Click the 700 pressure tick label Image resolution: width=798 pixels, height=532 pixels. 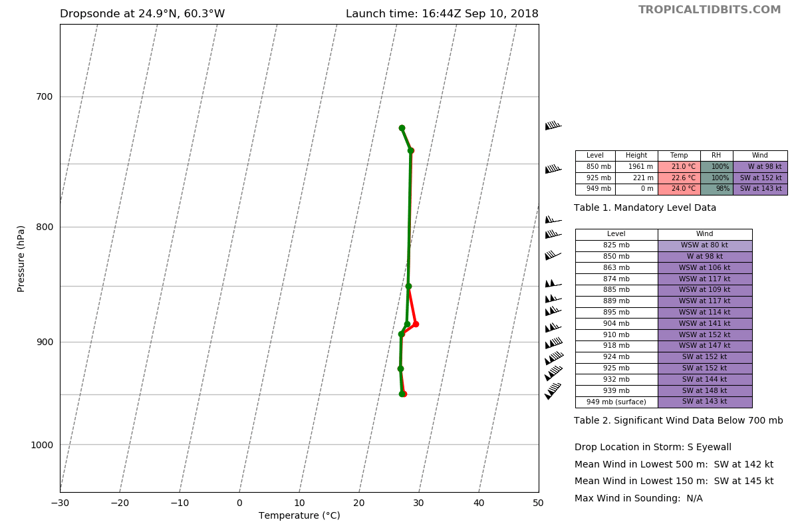pos(43,97)
